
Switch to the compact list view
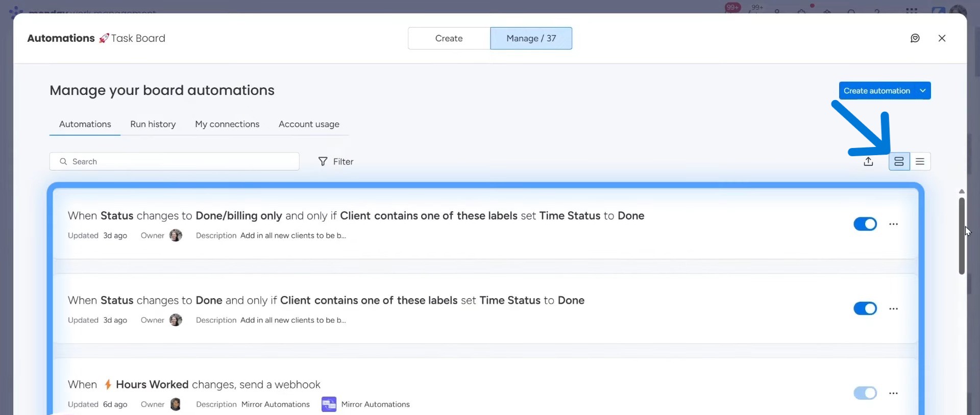pyautogui.click(x=920, y=161)
